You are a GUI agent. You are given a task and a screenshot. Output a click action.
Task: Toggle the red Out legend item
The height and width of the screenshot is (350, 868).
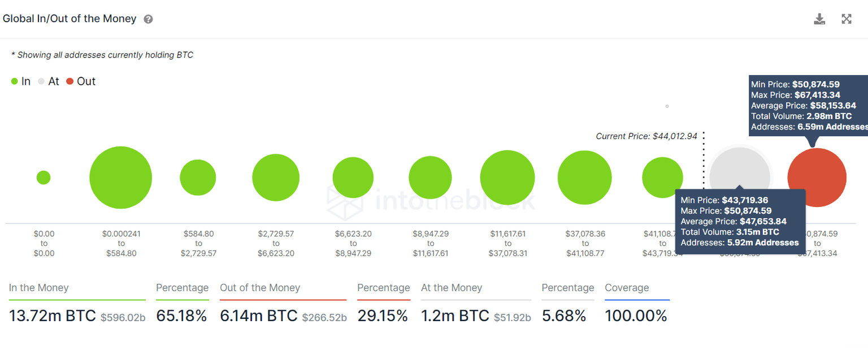click(81, 81)
